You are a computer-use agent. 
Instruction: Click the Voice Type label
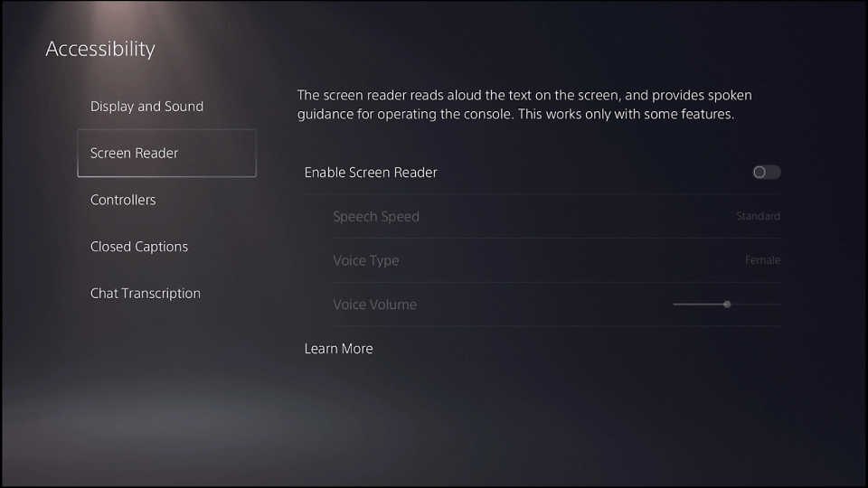365,260
